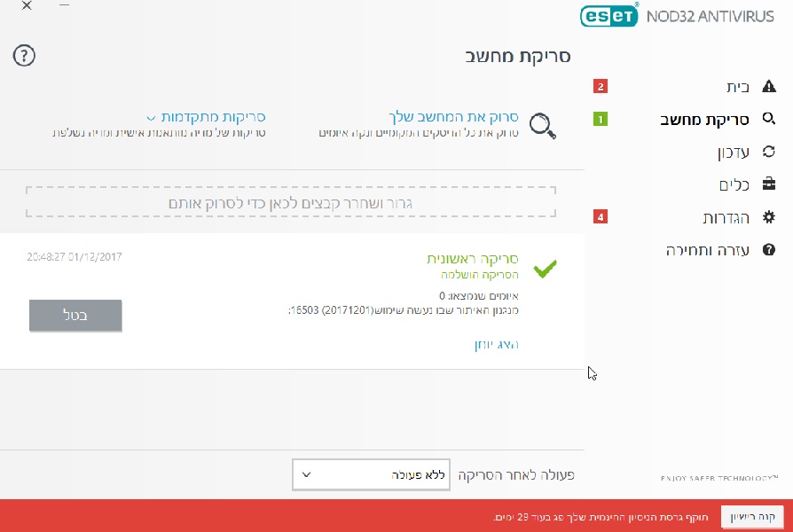Screen dimensions: 793x532
Task: Expand the סריקות מתקדמות advanced scans dropdown
Action: click(206, 117)
